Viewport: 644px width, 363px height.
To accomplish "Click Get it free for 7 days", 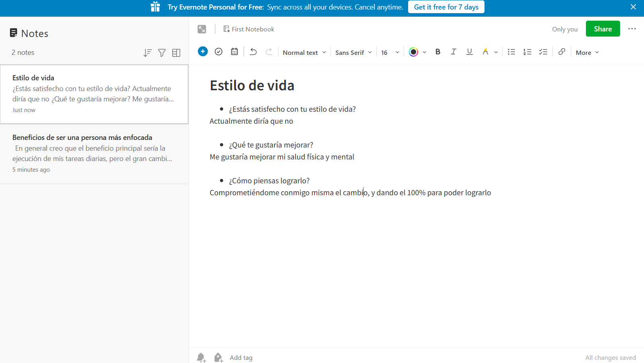I will click(446, 7).
